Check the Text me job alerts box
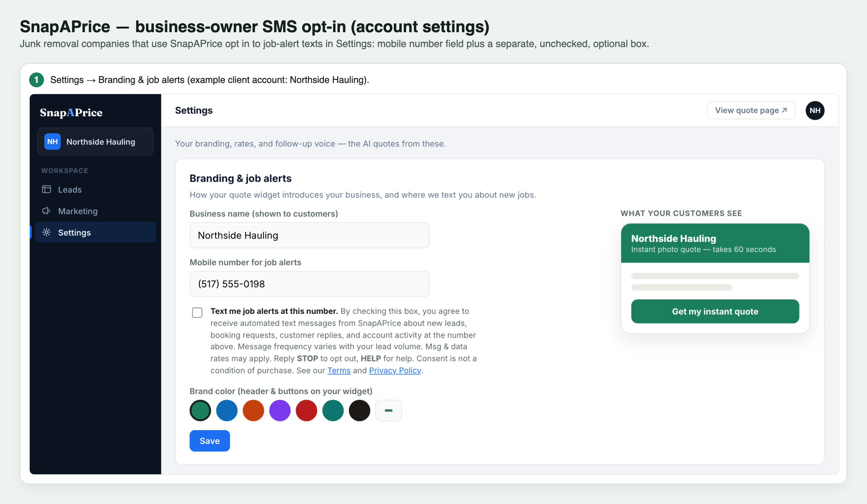This screenshot has width=867, height=504. [197, 312]
